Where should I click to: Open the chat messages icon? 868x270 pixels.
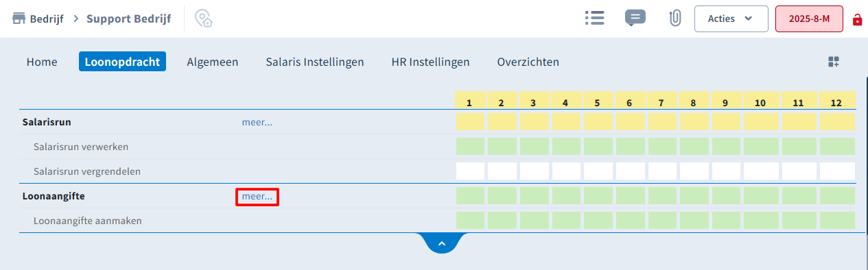[x=635, y=19]
